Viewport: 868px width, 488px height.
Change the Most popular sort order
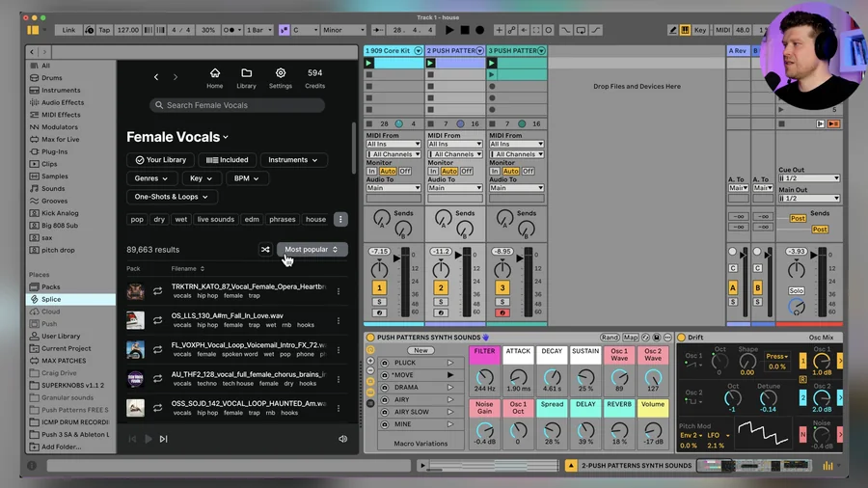point(312,250)
